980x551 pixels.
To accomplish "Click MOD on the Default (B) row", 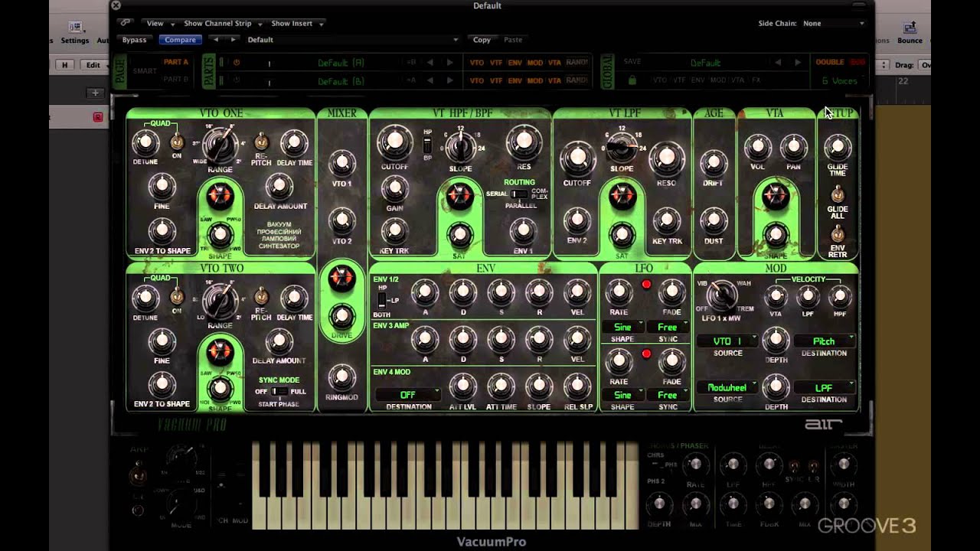I will tap(535, 80).
